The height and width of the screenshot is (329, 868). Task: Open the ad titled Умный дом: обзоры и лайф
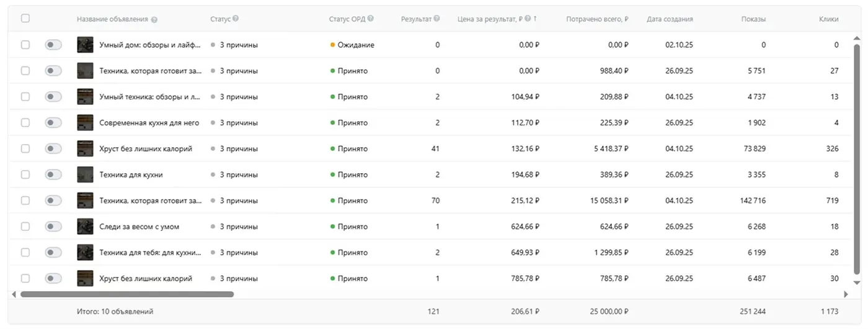coord(151,45)
